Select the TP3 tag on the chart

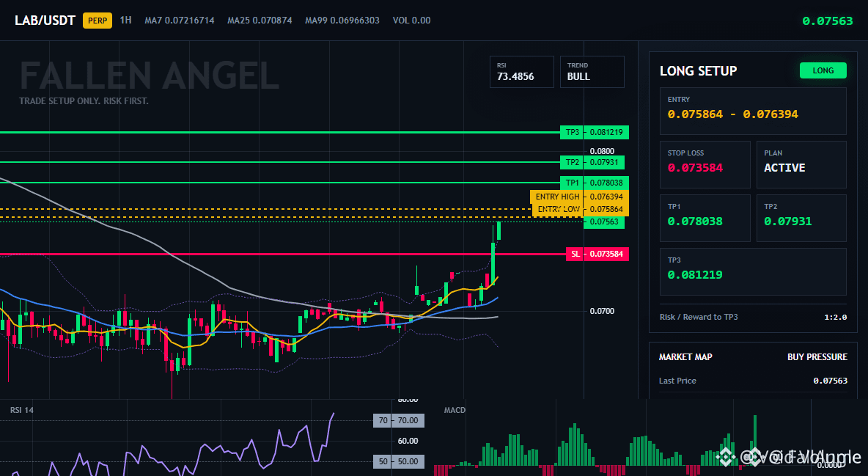572,133
